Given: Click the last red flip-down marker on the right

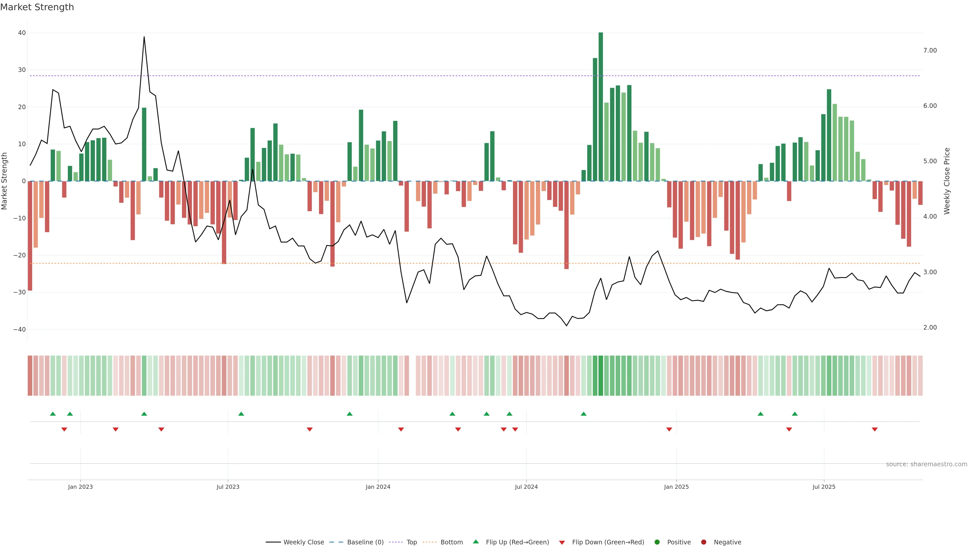Looking at the screenshot, I should click(875, 429).
